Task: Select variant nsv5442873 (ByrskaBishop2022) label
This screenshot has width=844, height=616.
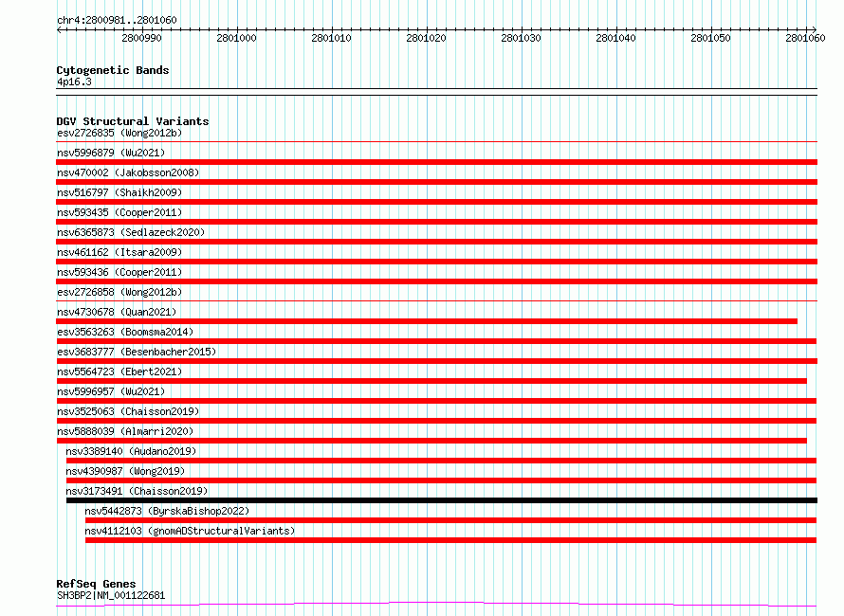Action: [167, 511]
